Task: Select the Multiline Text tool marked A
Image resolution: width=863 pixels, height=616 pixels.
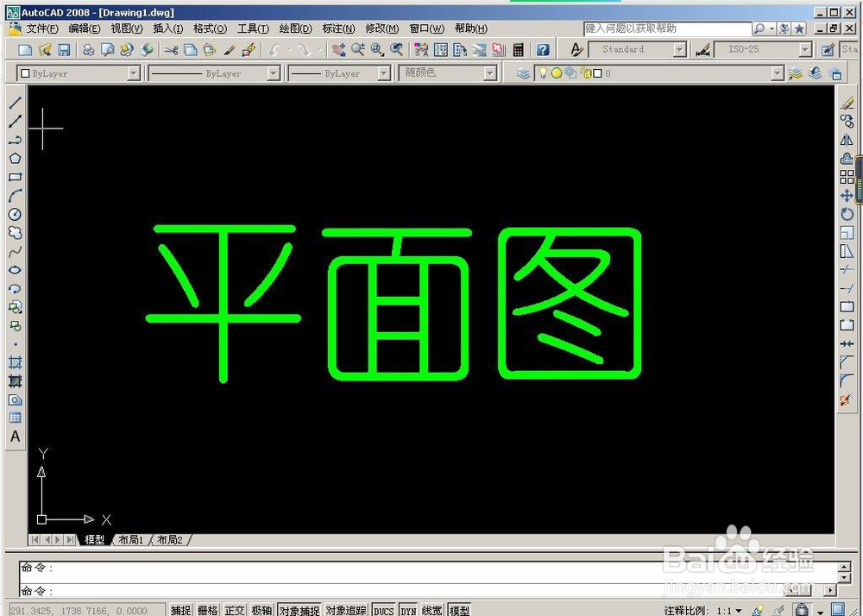Action: 15,437
